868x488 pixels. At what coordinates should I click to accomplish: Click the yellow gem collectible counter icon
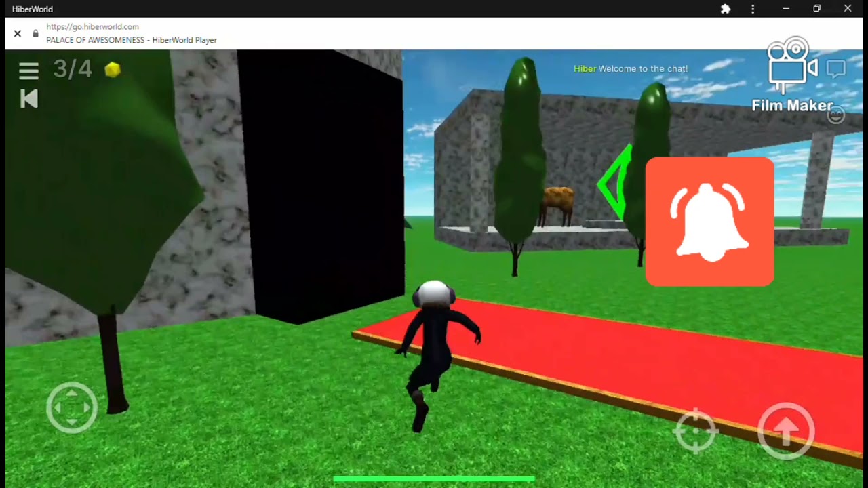click(x=113, y=69)
